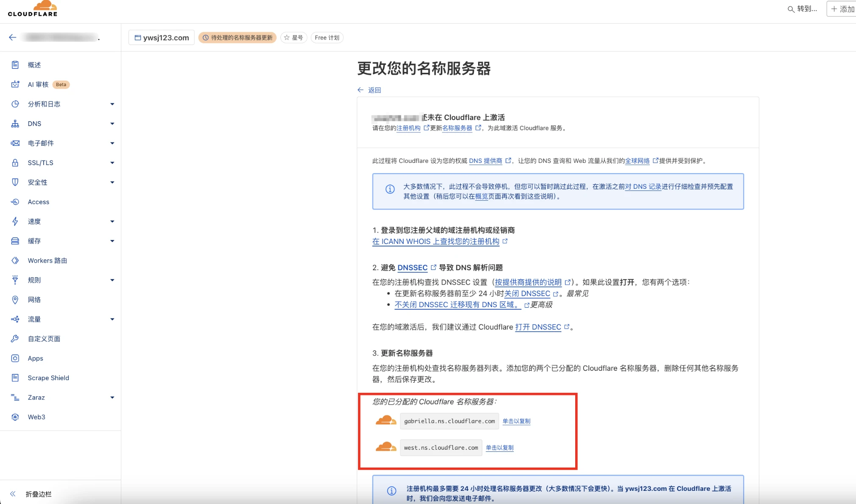Open the Access menu item
This screenshot has height=504, width=856.
(39, 202)
